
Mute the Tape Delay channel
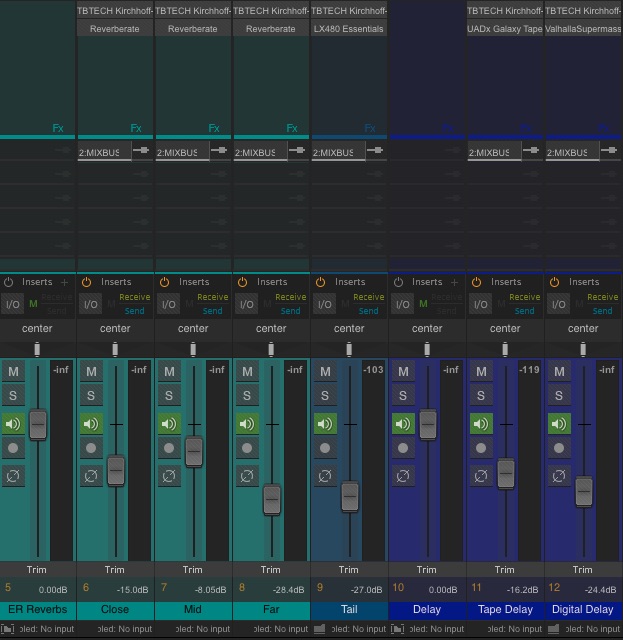481,371
